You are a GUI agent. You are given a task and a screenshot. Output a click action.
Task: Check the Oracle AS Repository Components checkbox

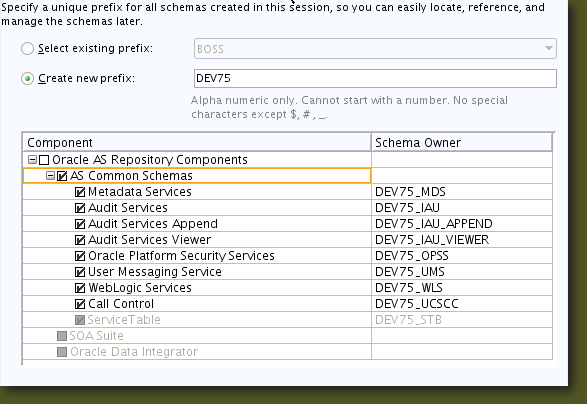tap(44, 160)
